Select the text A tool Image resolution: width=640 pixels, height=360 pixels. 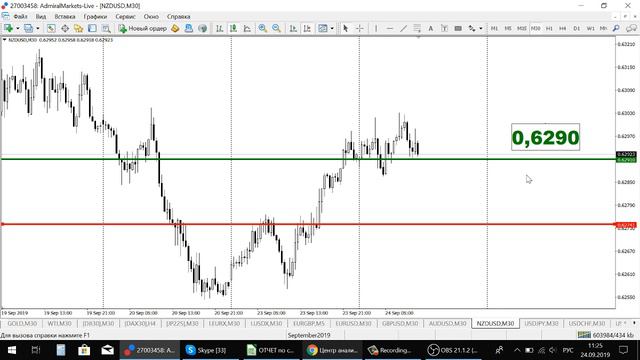(430, 28)
